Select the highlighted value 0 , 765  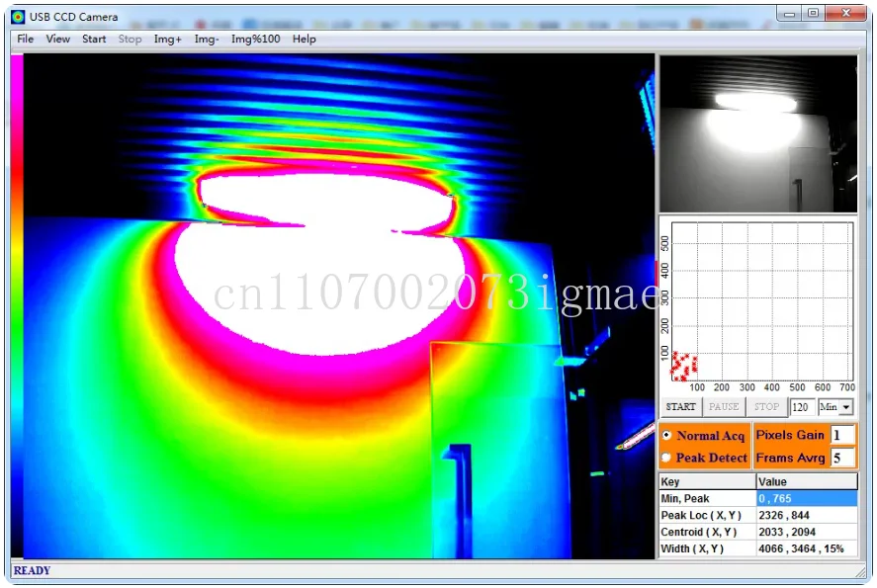click(x=807, y=499)
